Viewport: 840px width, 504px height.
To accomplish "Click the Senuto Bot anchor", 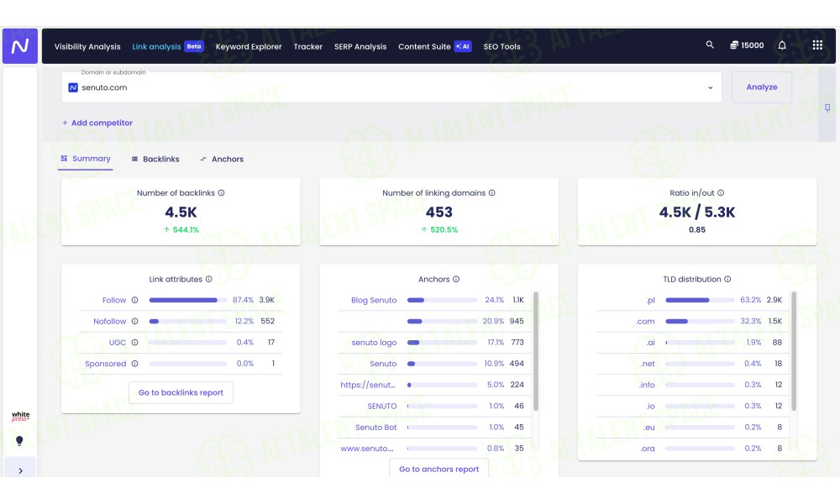I will (376, 428).
